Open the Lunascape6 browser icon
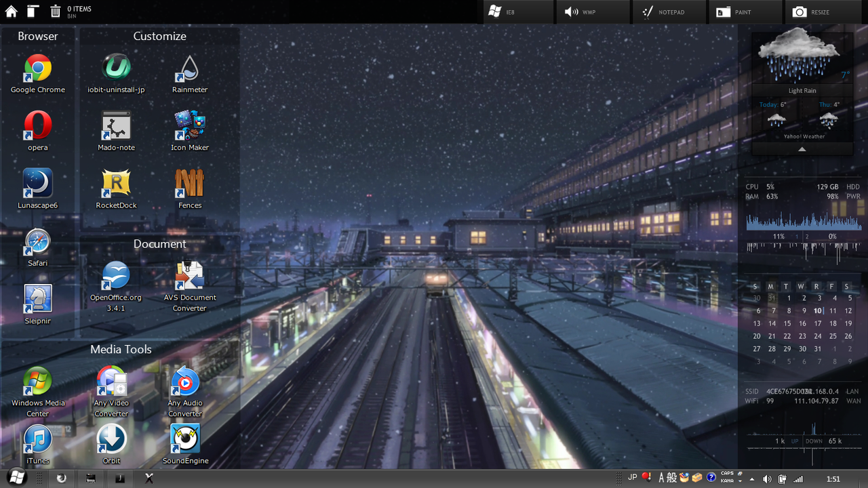Screen dimensions: 868x488 coord(38,189)
